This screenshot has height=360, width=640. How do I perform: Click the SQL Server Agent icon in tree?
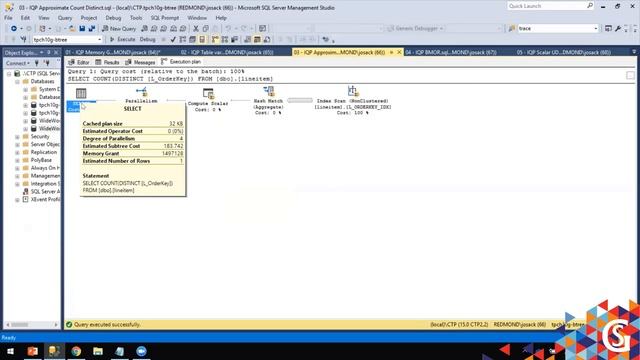coord(26,191)
